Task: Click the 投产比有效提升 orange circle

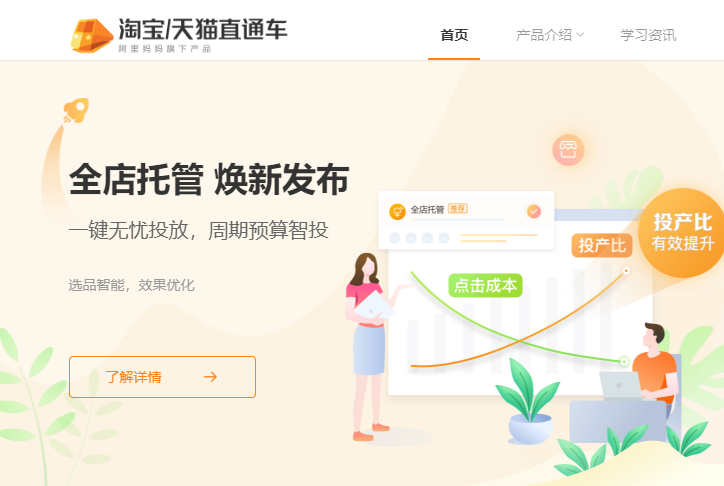Action: tap(682, 233)
